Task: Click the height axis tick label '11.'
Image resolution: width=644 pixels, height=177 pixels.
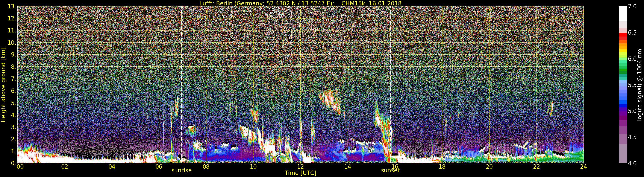Action: click(12, 31)
